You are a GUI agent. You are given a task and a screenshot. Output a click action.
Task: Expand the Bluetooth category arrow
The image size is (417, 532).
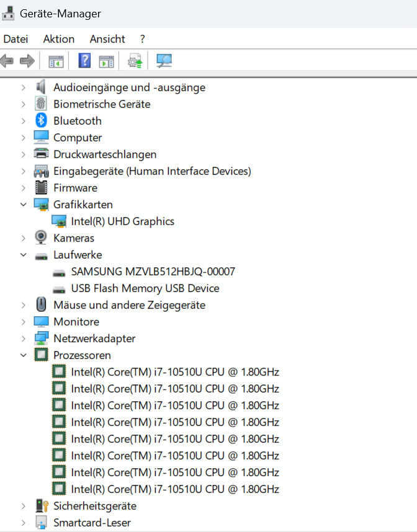(23, 121)
